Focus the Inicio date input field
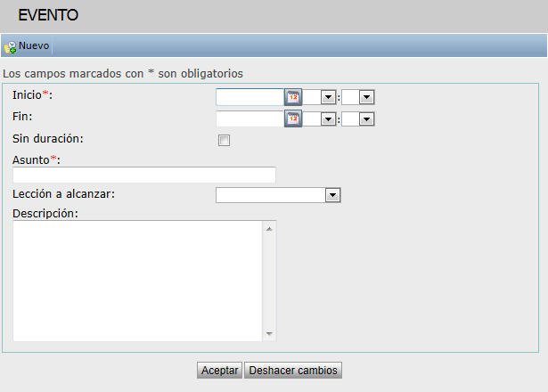This screenshot has width=548, height=392. point(249,97)
